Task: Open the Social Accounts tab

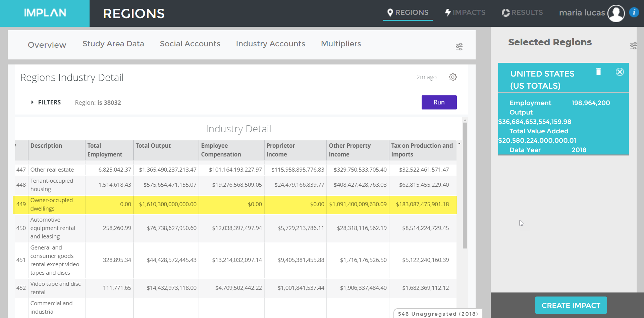Action: (190, 44)
